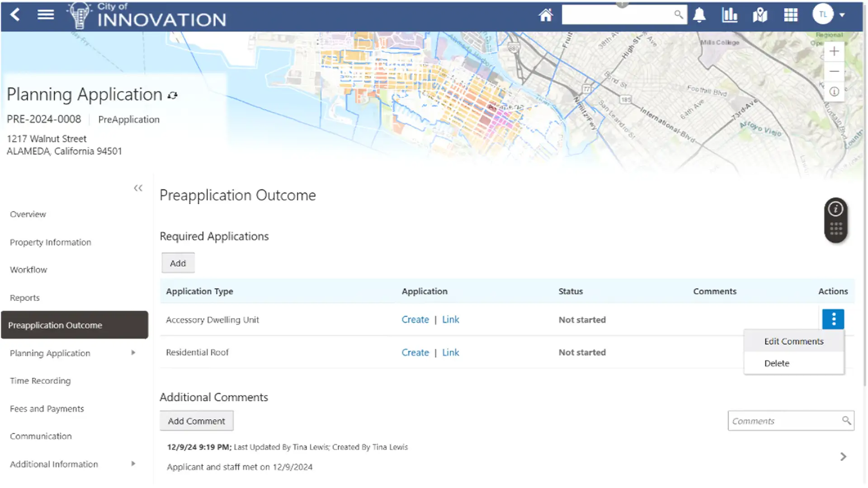
Task: Go to the Home page icon
Action: pos(545,15)
